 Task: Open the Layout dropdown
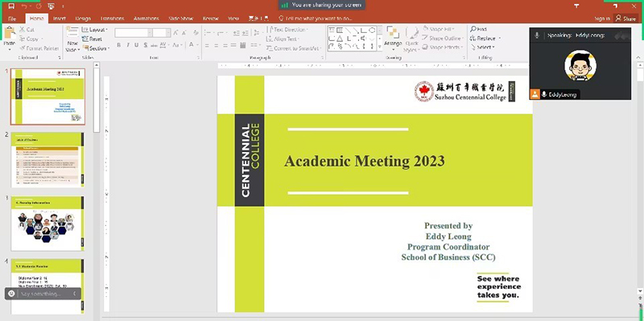[94, 30]
